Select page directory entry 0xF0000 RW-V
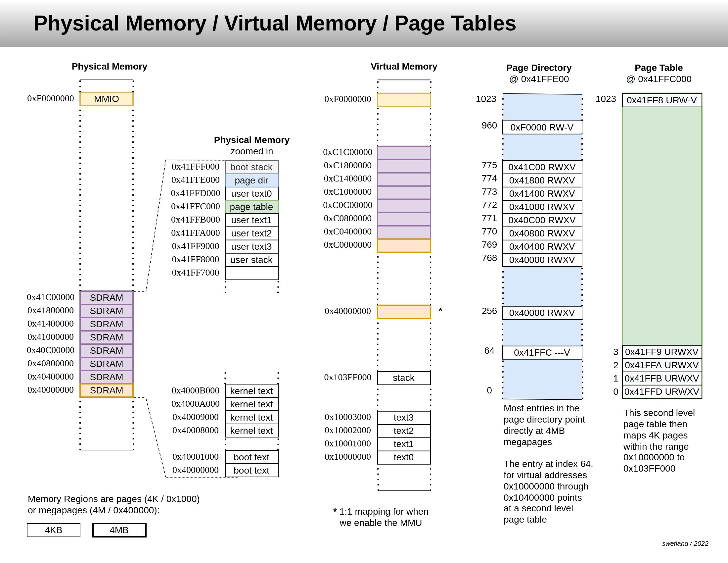The height and width of the screenshot is (563, 728). coord(542,128)
